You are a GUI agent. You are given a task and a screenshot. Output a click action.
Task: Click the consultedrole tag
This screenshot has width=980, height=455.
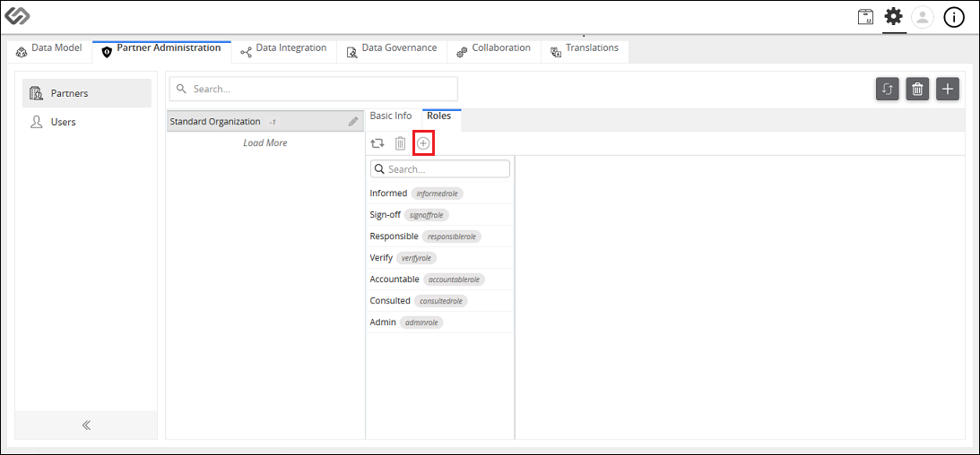pos(440,301)
